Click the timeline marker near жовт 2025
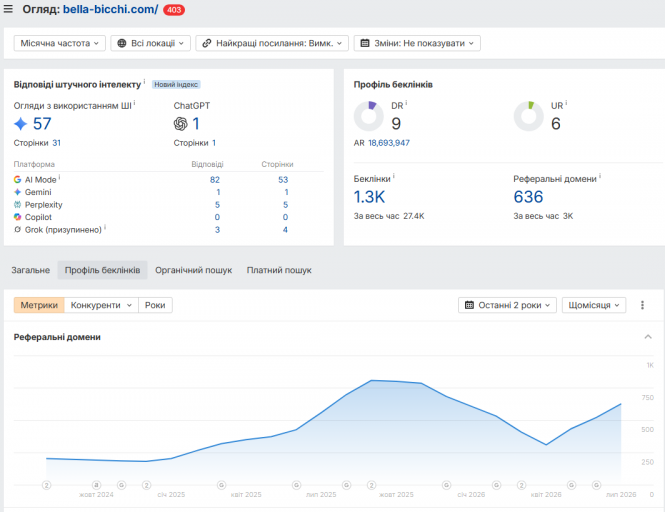Viewport: 665px width, 512px height. tap(372, 485)
